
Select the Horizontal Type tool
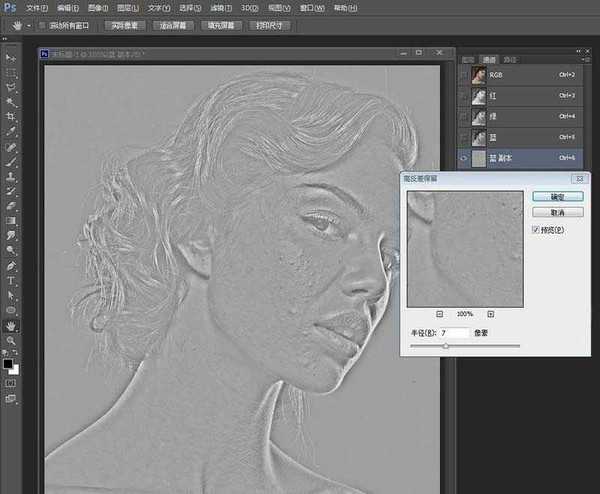(x=12, y=281)
